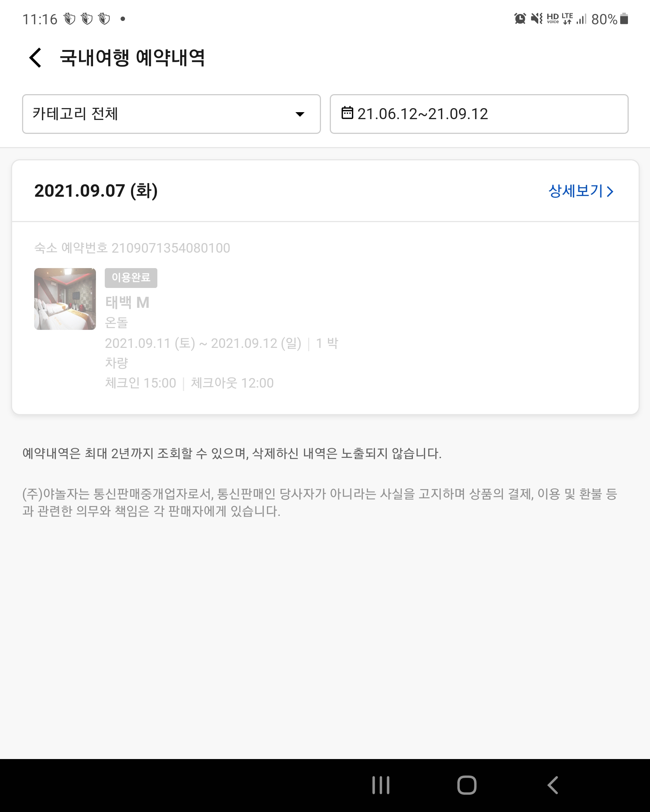The width and height of the screenshot is (650, 812).
Task: Open 상세보기 reservation details link
Action: point(580,191)
